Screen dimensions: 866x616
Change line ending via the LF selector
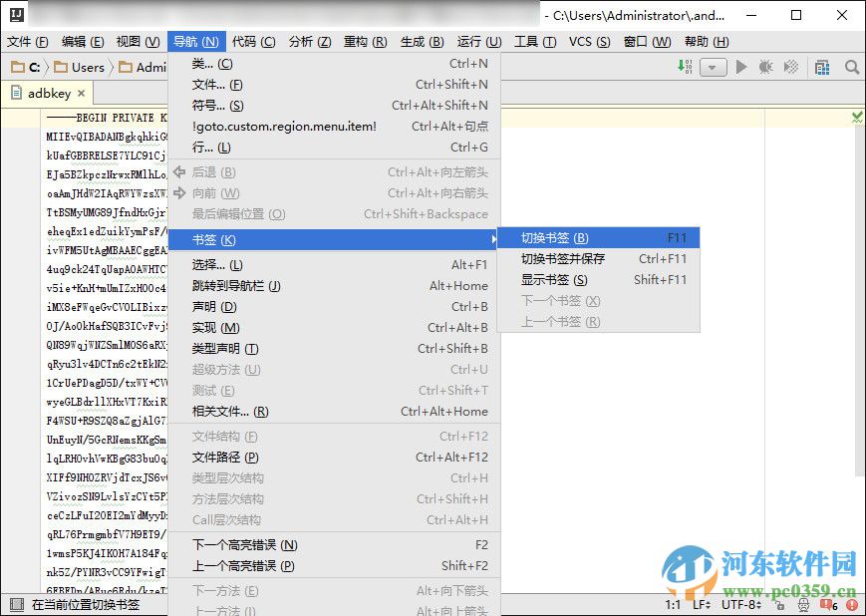pos(701,605)
